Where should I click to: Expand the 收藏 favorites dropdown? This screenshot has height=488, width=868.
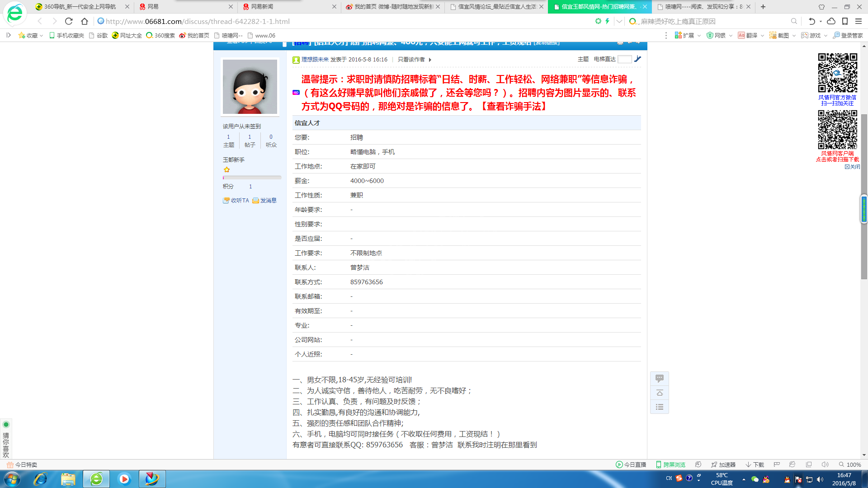click(x=42, y=36)
